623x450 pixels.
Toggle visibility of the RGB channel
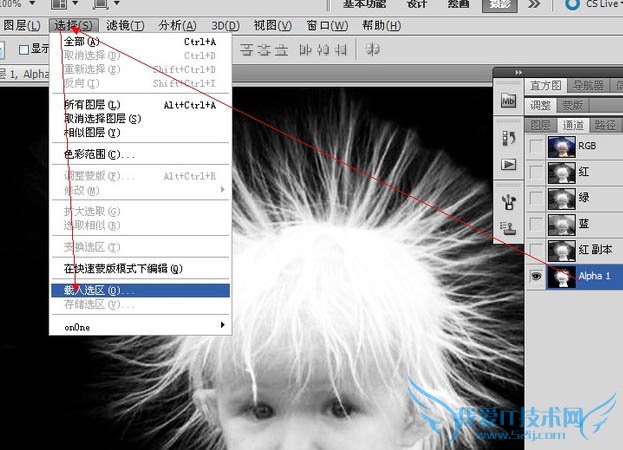[536, 146]
